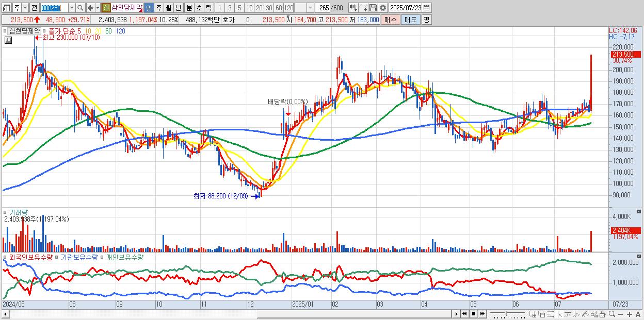Click the 3D box with bars icon
This screenshot has height=320, width=644.
coord(594,314)
